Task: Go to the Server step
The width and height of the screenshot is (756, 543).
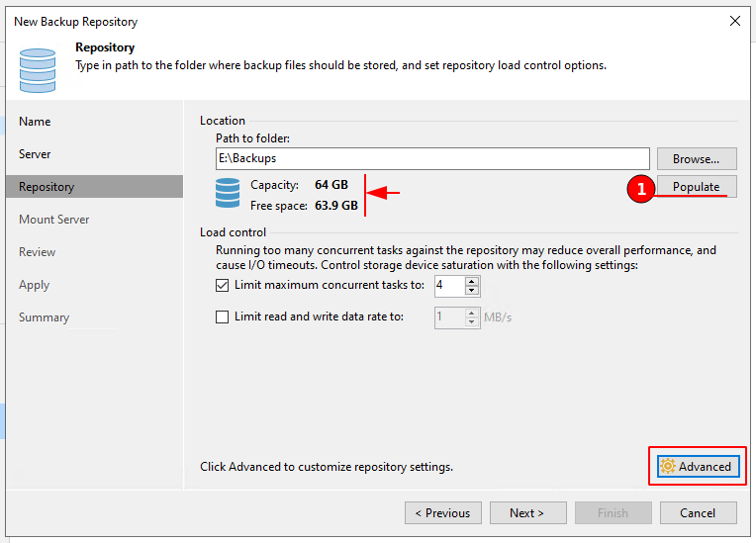Action: click(35, 154)
